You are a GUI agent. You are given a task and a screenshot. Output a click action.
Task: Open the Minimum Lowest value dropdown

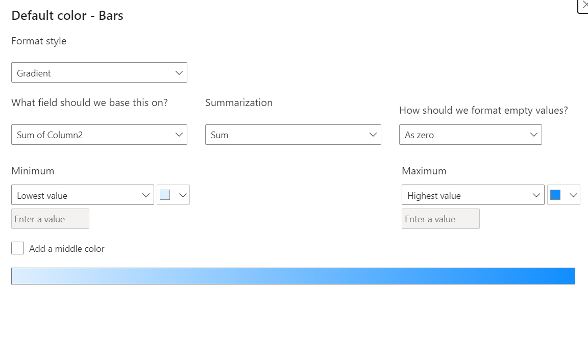coord(83,195)
